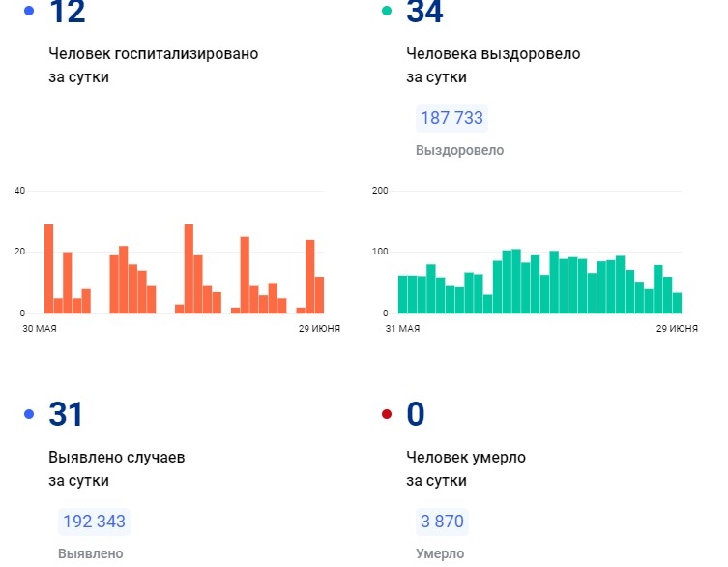Click the last orange bar in hospitalization chart

319,295
